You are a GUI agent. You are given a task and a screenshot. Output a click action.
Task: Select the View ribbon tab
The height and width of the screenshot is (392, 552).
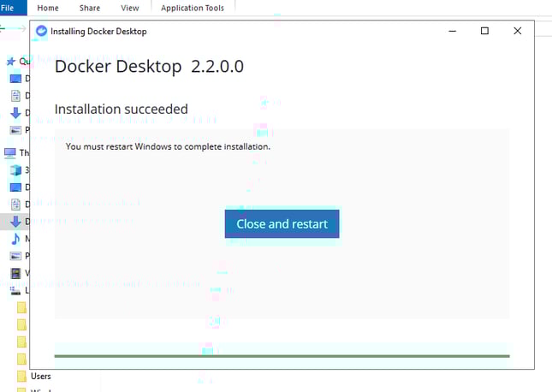click(x=129, y=8)
